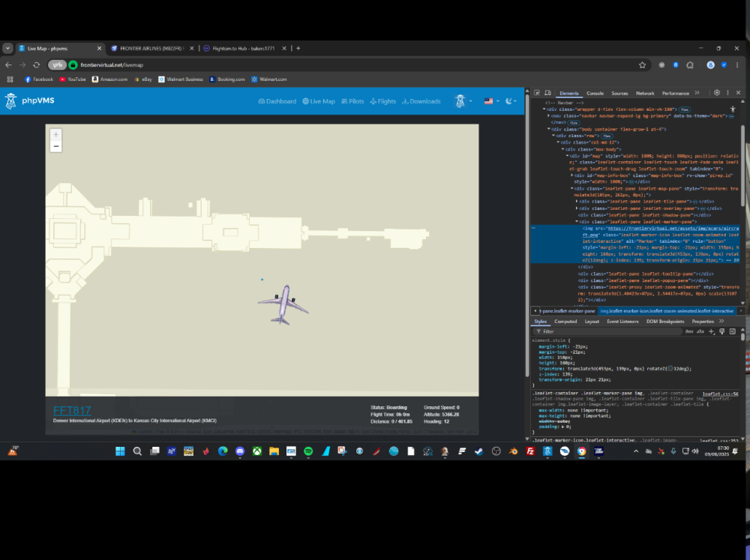Toggle element state with :hov button
This screenshot has height=560, width=750.
(688, 331)
